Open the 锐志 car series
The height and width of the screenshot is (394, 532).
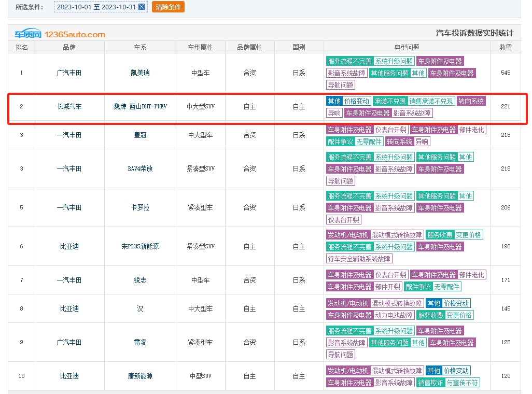(x=140, y=280)
